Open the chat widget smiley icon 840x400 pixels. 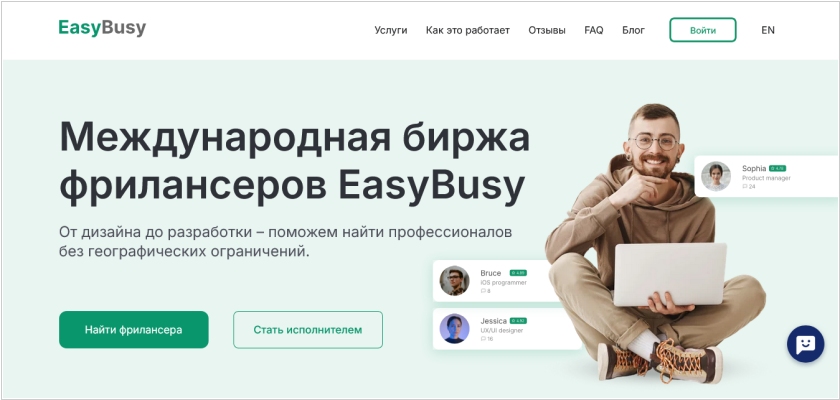805,344
